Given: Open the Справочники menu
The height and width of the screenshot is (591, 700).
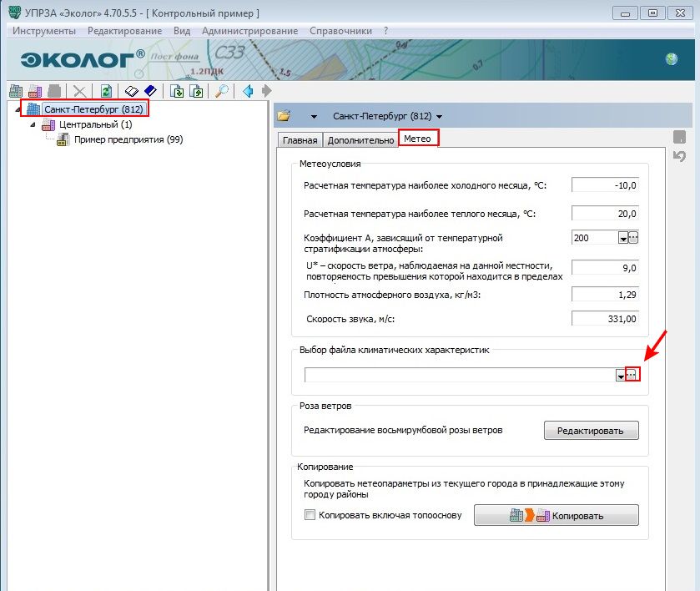Looking at the screenshot, I should pyautogui.click(x=340, y=31).
